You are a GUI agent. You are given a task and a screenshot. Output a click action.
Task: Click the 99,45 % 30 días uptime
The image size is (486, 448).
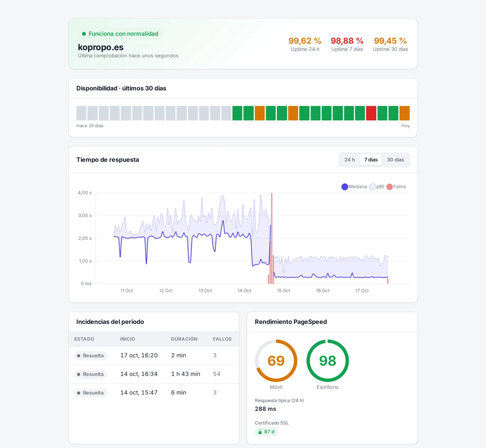[x=390, y=41]
